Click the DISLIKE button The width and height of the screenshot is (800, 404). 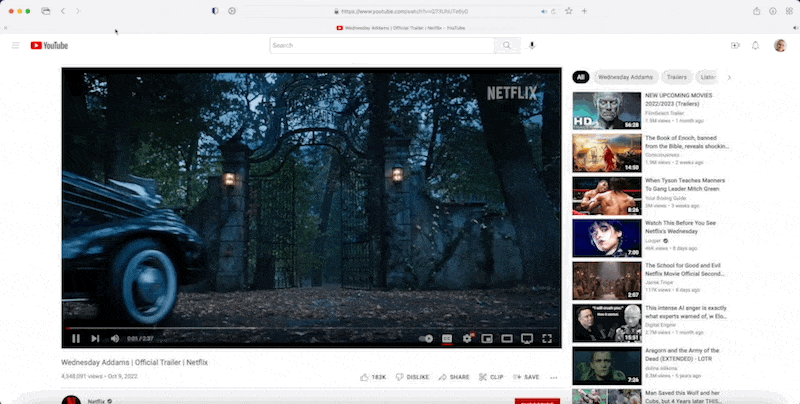(x=412, y=377)
